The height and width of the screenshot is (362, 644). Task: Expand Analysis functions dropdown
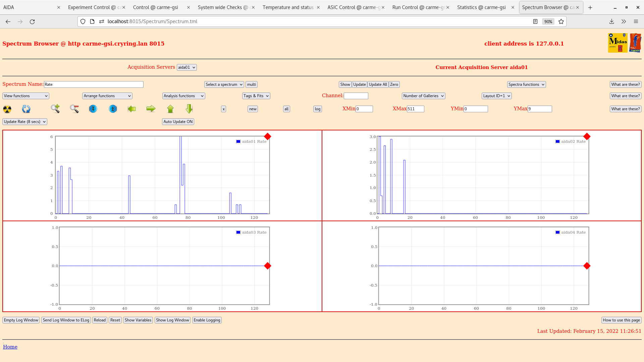[x=183, y=96]
